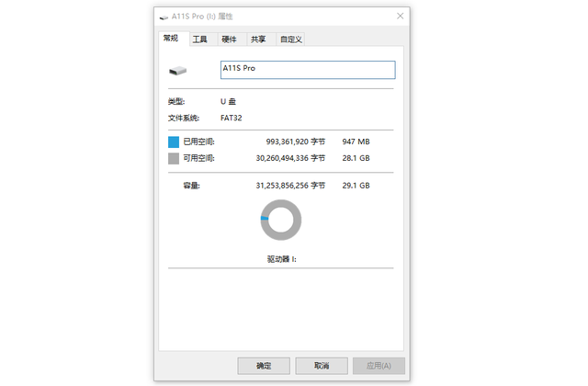The height and width of the screenshot is (386, 588).
Task: Click the gray 可用空间 color square
Action: (174, 158)
